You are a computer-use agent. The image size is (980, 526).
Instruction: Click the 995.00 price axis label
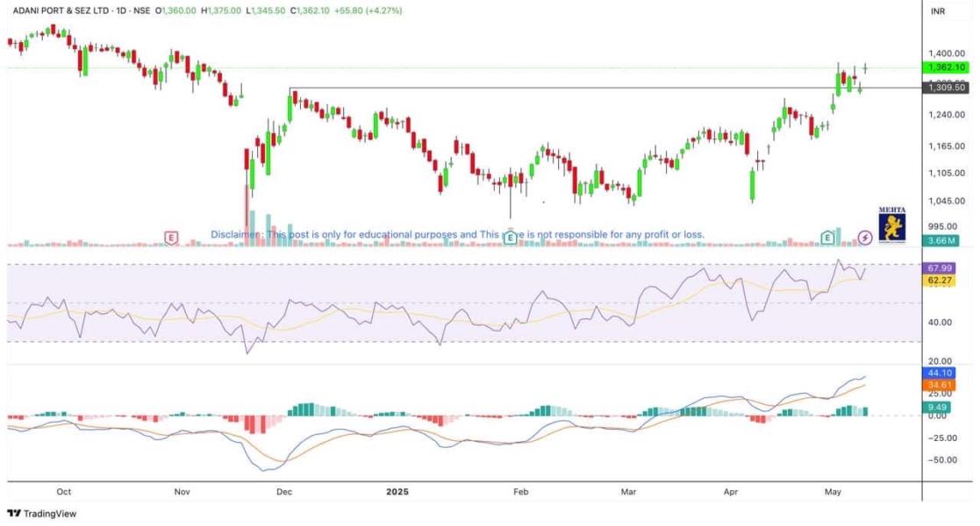coord(943,227)
